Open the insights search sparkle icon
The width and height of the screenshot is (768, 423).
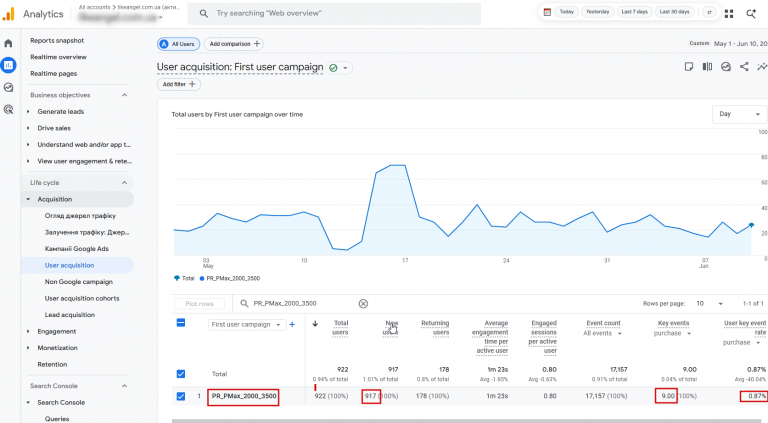[x=751, y=14]
